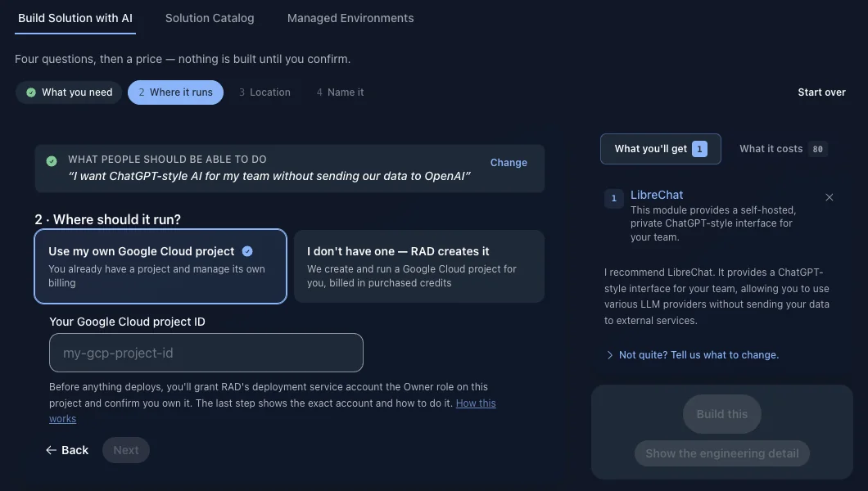Open the Build Solution with AI tab
Viewport: 868px width, 491px height.
(75, 18)
